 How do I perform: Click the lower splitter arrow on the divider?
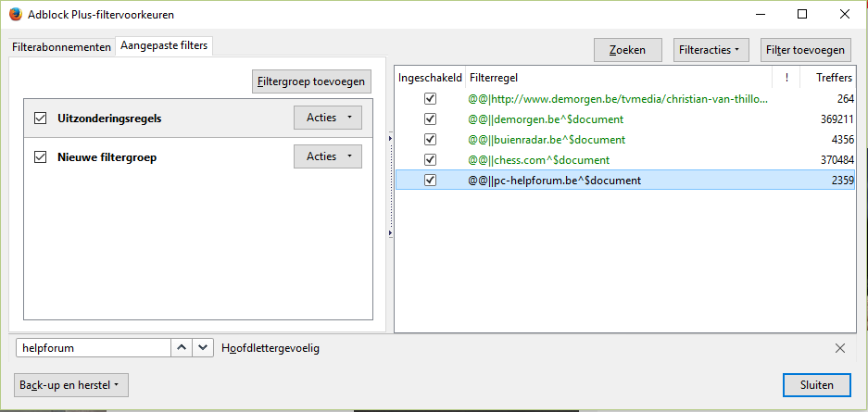point(391,234)
